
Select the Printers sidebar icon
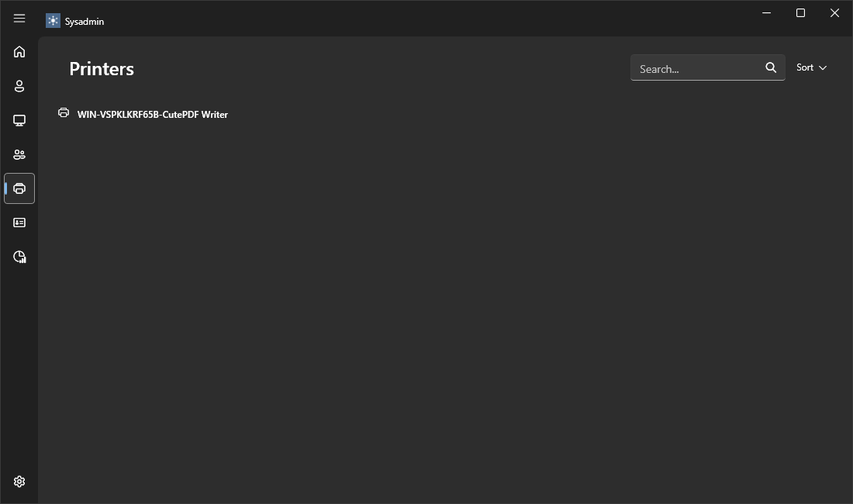pyautogui.click(x=19, y=188)
